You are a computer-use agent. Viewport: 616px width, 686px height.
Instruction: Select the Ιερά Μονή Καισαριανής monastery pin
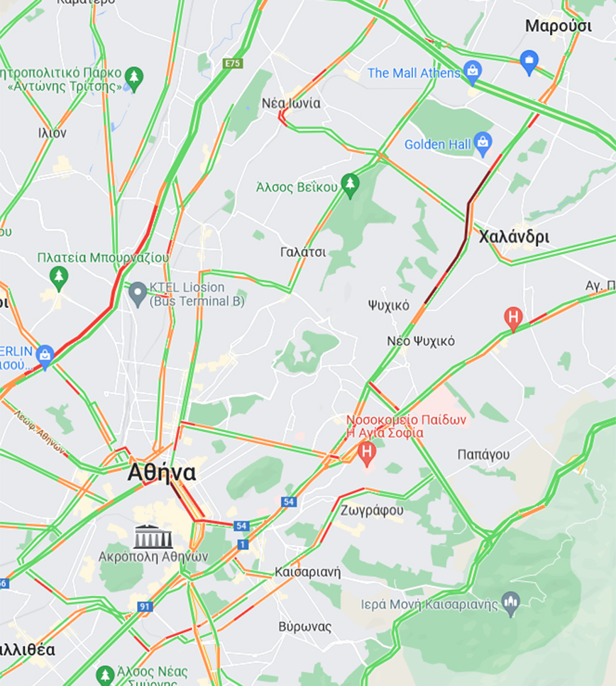(x=510, y=604)
